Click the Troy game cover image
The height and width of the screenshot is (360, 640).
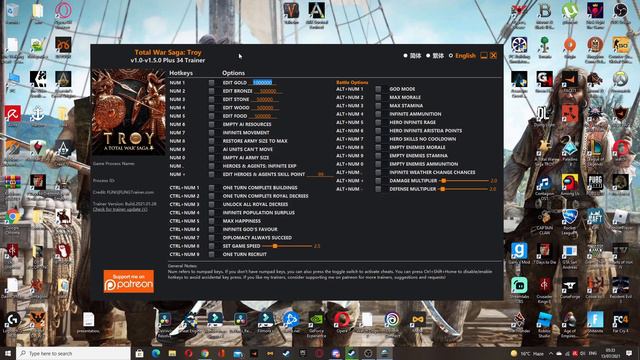click(129, 112)
